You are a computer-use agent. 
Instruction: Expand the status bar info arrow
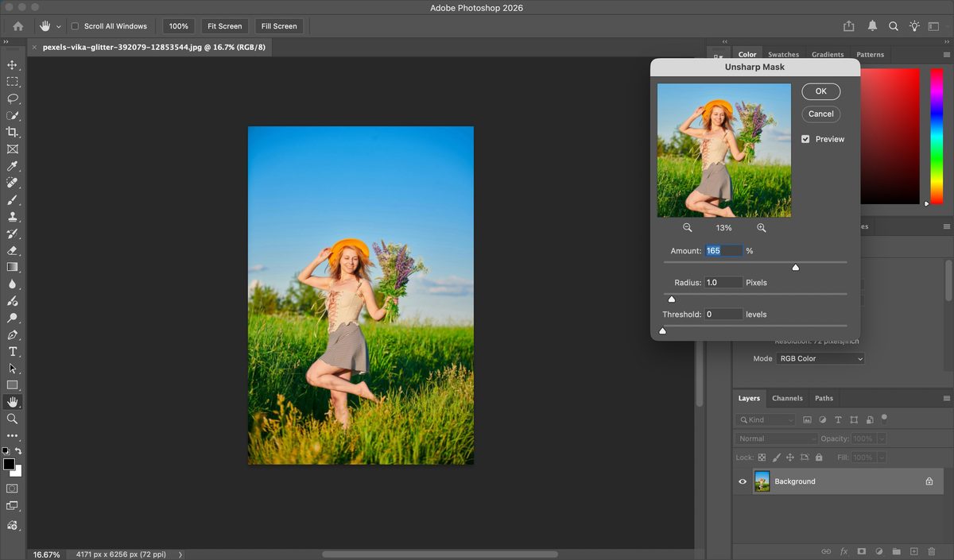pyautogui.click(x=180, y=554)
